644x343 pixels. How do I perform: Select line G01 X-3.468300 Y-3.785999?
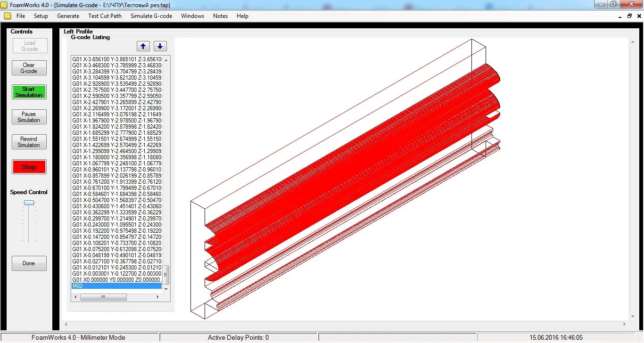point(116,65)
